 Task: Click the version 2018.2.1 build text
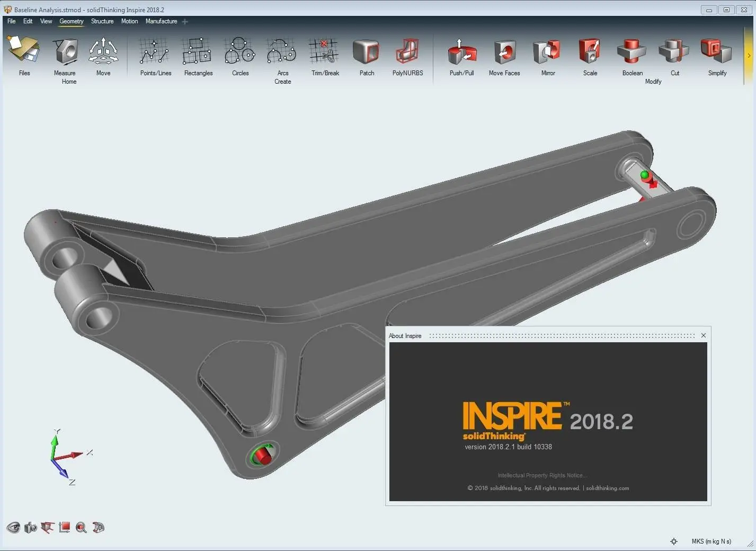509,447
